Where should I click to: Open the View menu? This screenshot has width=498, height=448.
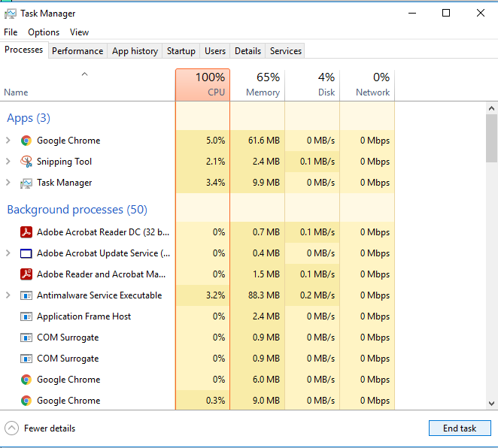[x=79, y=32]
